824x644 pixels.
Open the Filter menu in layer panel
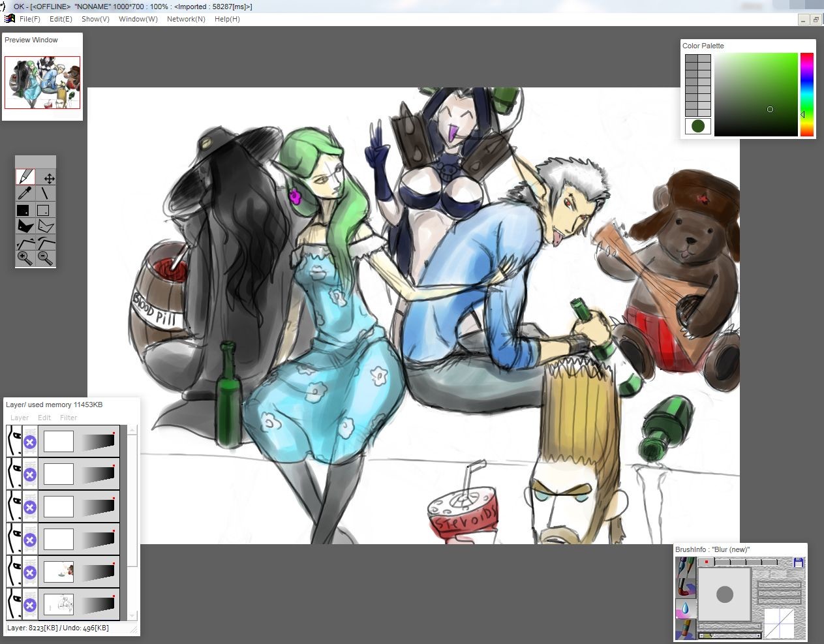[x=69, y=418]
